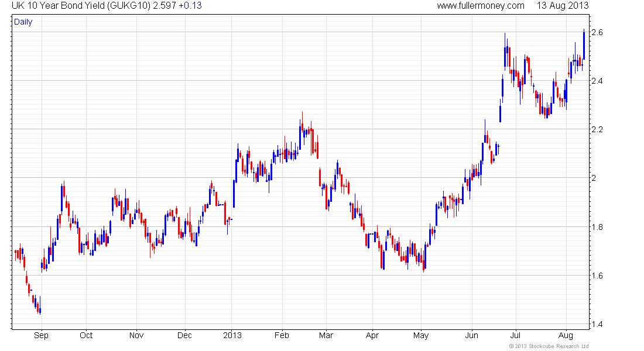Click the 2.2 y-axis label
The image size is (644, 351).
pos(597,130)
